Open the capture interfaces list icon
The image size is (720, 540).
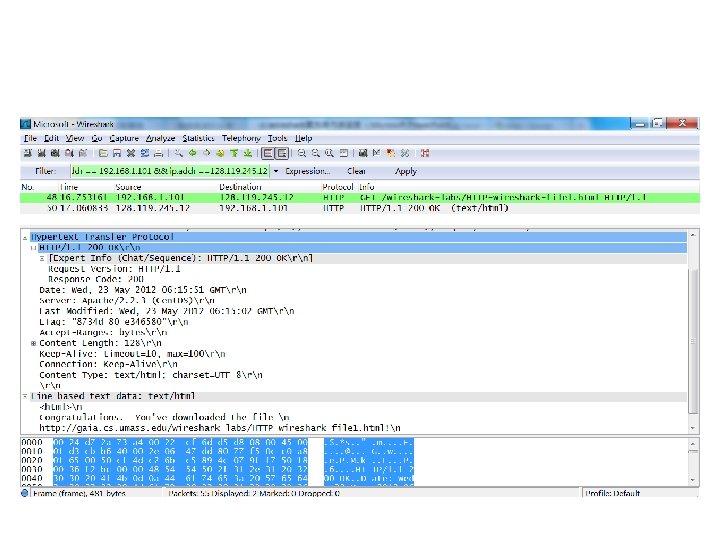pyautogui.click(x=28, y=153)
